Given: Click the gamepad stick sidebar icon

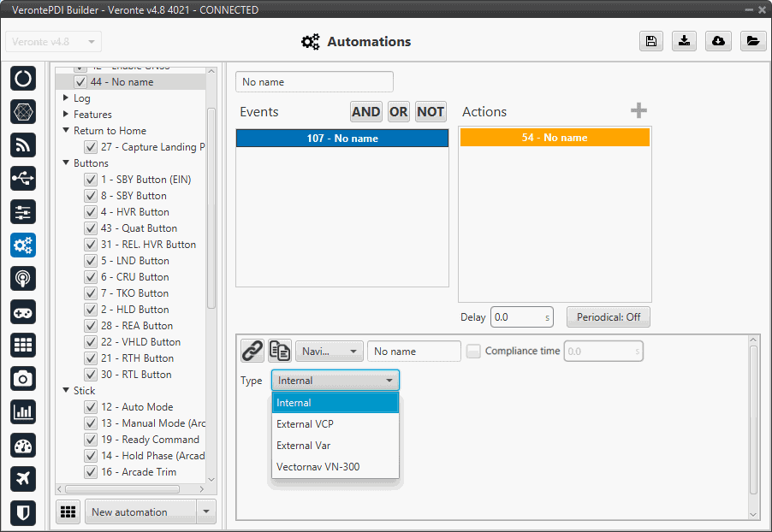Looking at the screenshot, I should [x=23, y=312].
